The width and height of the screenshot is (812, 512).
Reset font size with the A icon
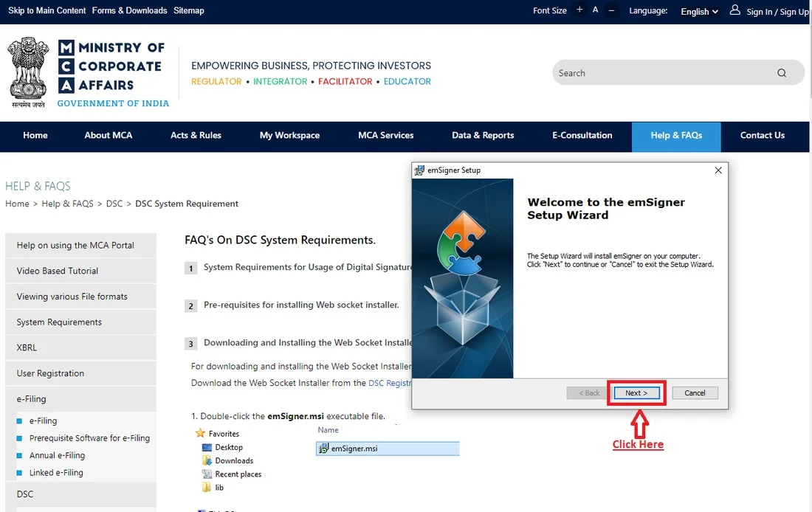596,10
